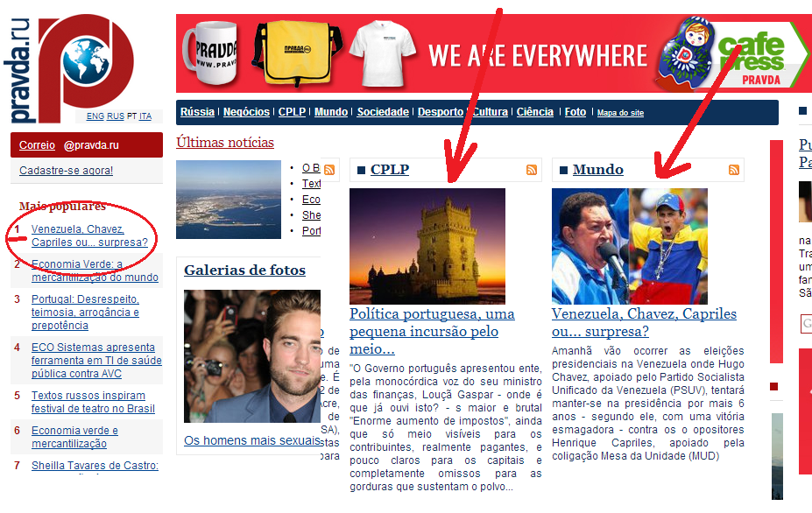
Task: Click the yellow Pravda messenger bag image
Action: coord(297,53)
